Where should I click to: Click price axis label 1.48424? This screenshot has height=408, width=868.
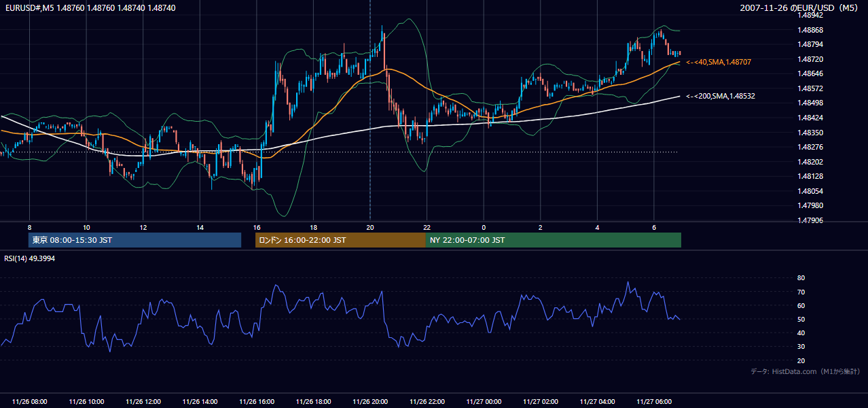(810, 118)
